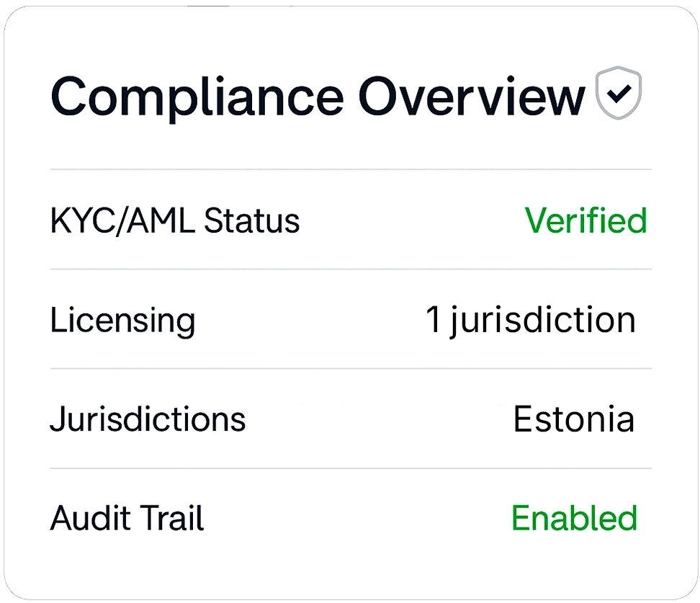The image size is (700, 603).
Task: Click the Licensing label text
Action: pyautogui.click(x=123, y=320)
